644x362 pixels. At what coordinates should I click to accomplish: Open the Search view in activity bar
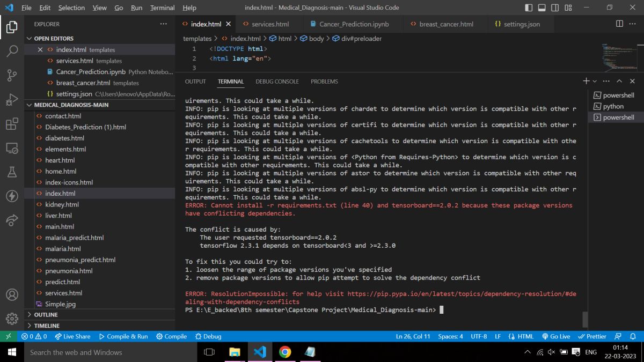click(12, 51)
